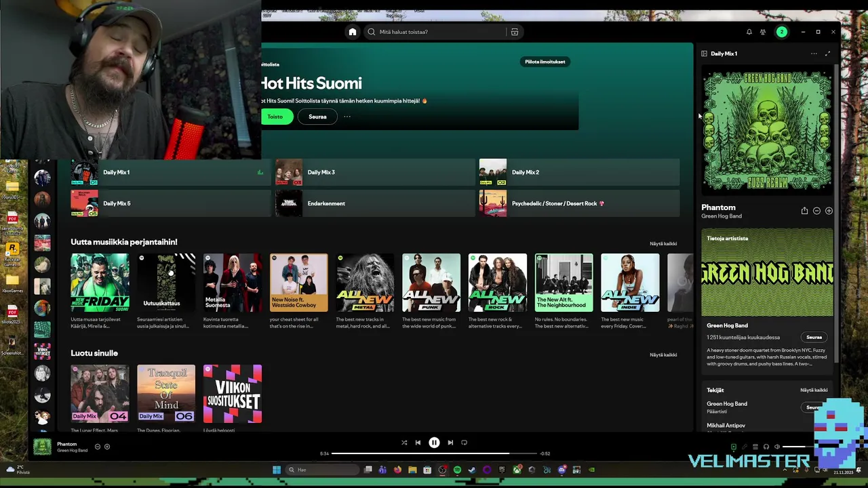Viewport: 868px width, 488px height.
Task: Open the Windows Start button
Action: point(277,470)
